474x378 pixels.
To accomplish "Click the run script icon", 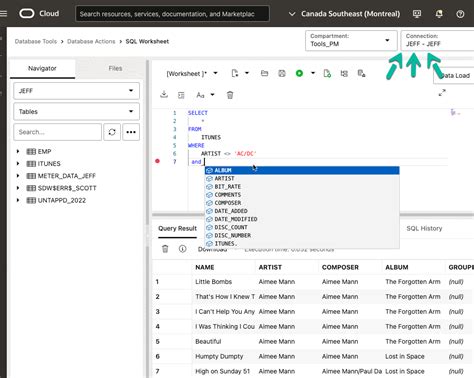I will [x=327, y=73].
